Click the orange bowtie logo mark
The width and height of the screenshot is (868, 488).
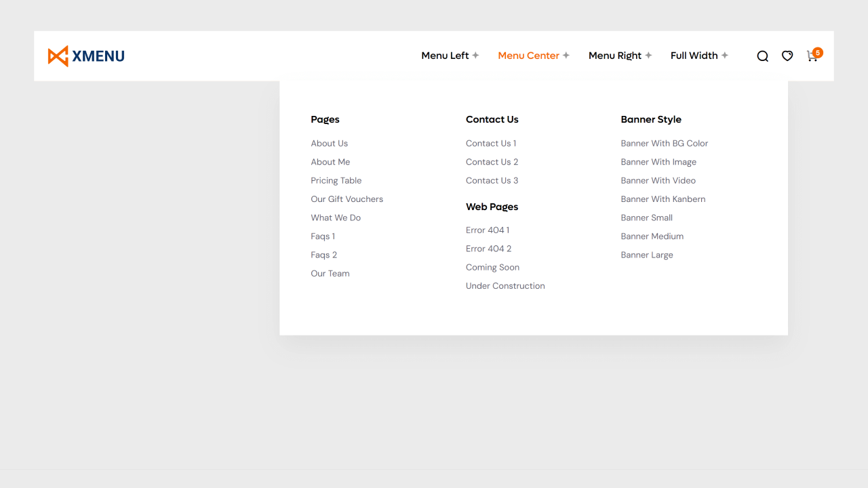[58, 56]
